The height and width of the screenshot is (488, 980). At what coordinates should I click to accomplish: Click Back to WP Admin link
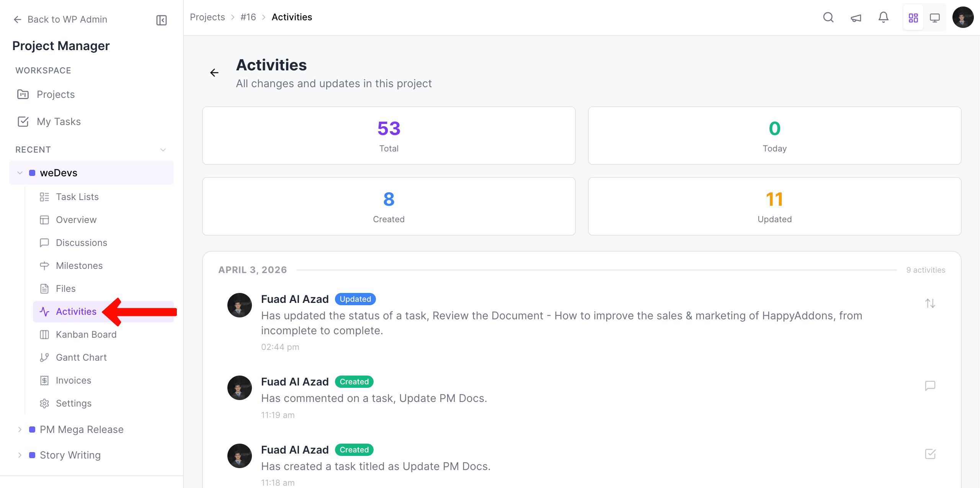pyautogui.click(x=67, y=19)
